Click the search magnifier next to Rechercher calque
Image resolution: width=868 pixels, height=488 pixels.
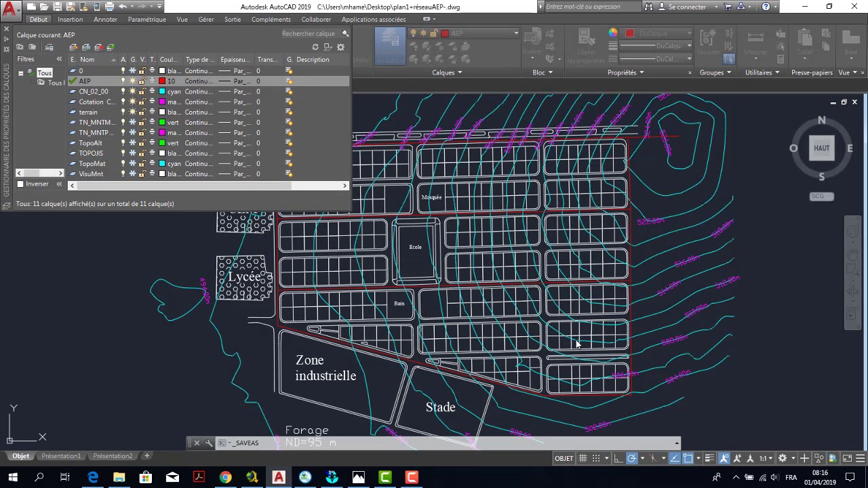coord(345,33)
